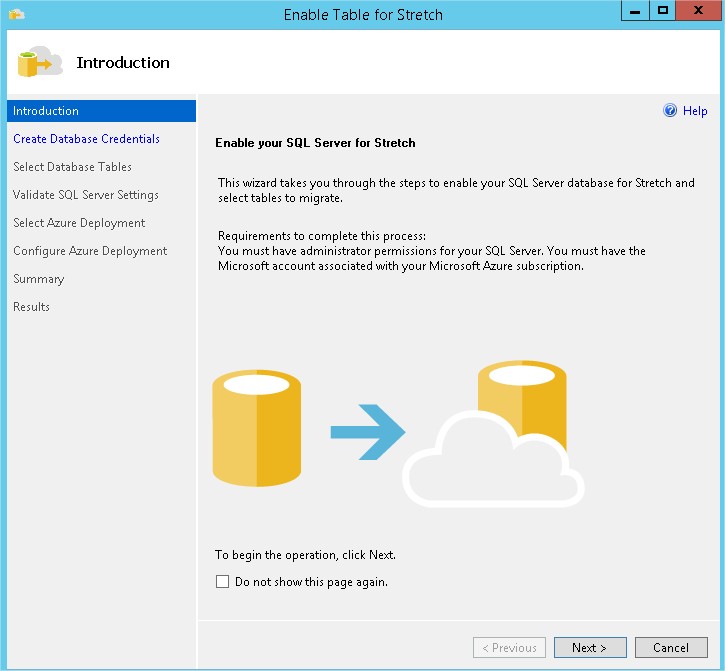This screenshot has height=671, width=725.
Task: Open the Help link
Action: point(694,111)
